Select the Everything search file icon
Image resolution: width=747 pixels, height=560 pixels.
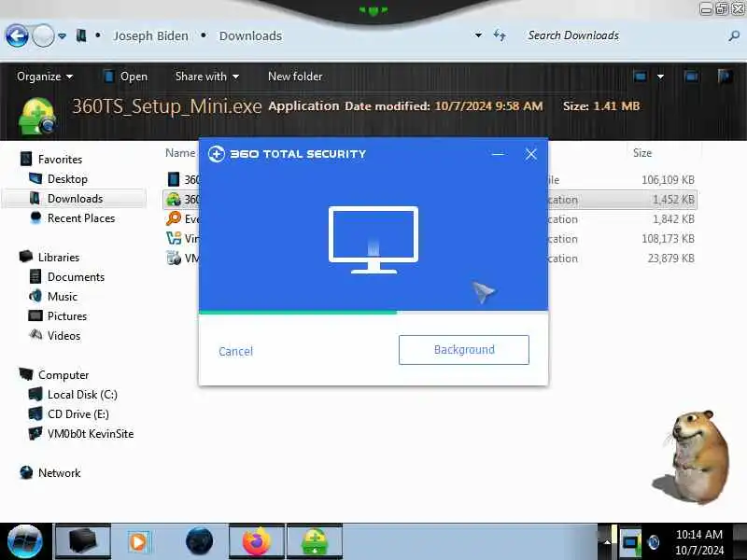coord(174,218)
